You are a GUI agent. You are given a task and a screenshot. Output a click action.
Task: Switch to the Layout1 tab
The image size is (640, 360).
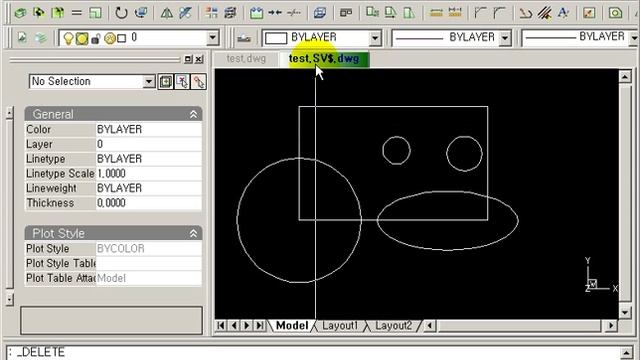(x=340, y=326)
